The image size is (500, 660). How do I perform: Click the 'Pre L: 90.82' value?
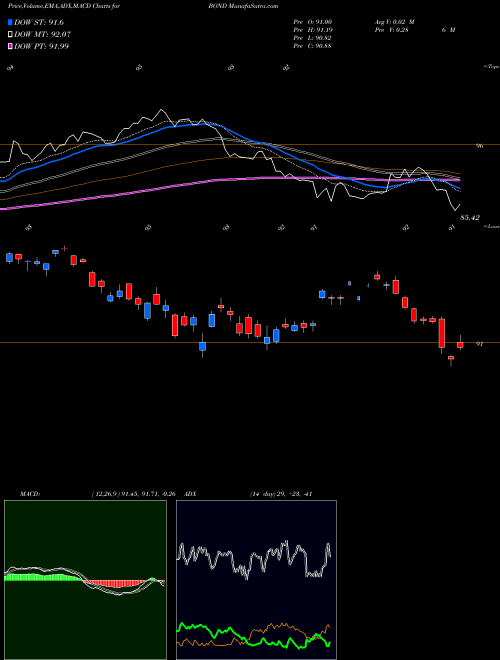click(x=313, y=38)
